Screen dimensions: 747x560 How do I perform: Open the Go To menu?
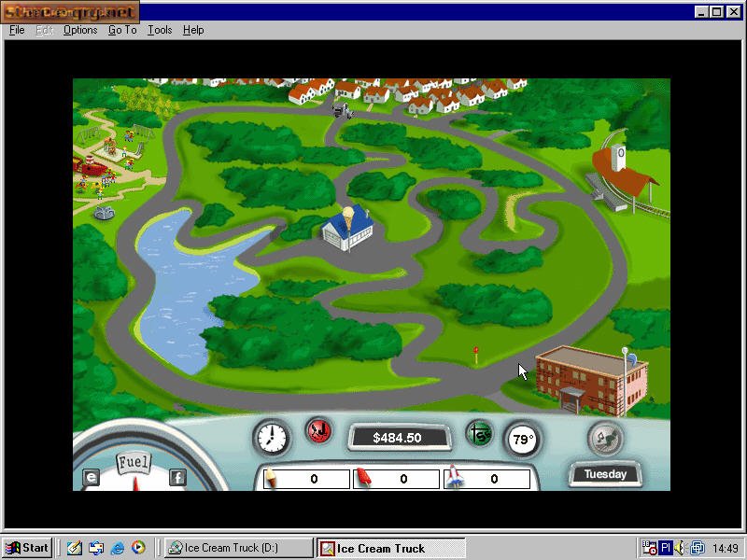[122, 30]
